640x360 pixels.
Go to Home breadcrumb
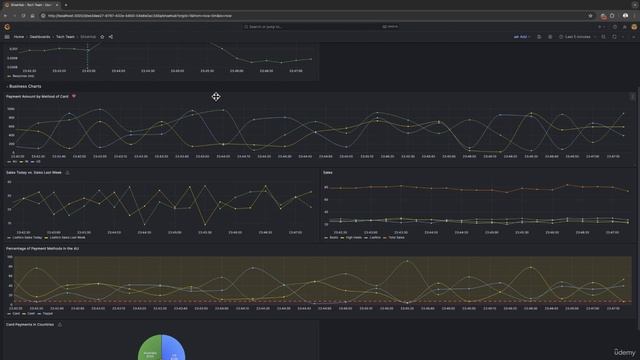[x=19, y=37]
